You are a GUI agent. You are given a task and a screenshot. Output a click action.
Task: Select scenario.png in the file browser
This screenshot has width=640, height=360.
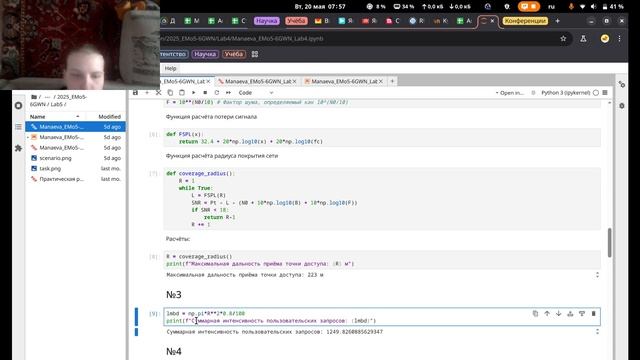(76, 158)
